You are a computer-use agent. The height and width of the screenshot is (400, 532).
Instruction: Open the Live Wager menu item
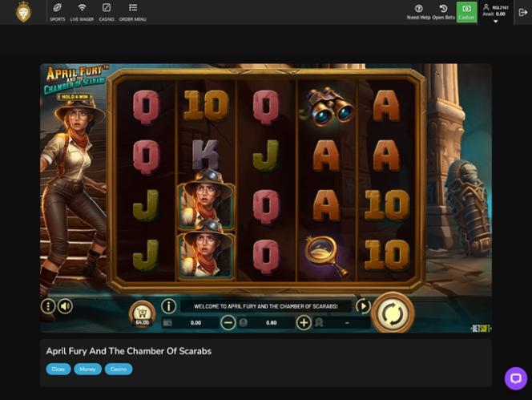click(82, 12)
